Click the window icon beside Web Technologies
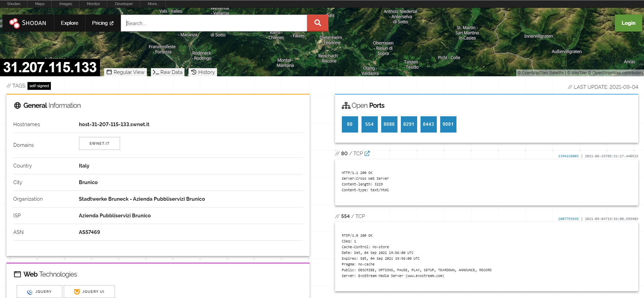Image resolution: width=644 pixels, height=298 pixels. coord(17,274)
